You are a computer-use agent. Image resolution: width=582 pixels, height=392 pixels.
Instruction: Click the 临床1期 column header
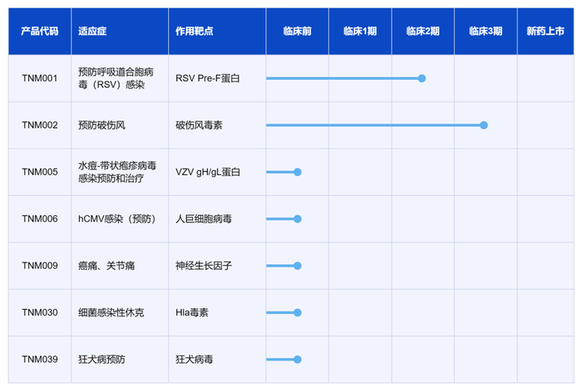(x=360, y=32)
